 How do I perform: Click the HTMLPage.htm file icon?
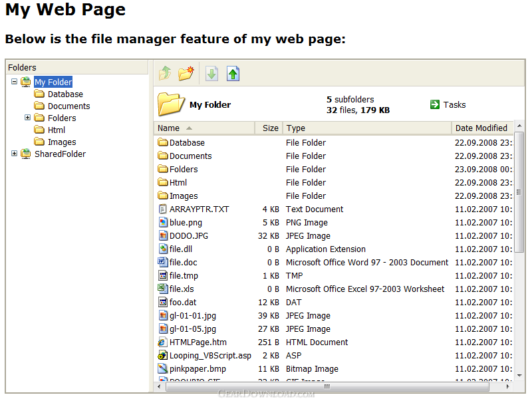tap(163, 342)
